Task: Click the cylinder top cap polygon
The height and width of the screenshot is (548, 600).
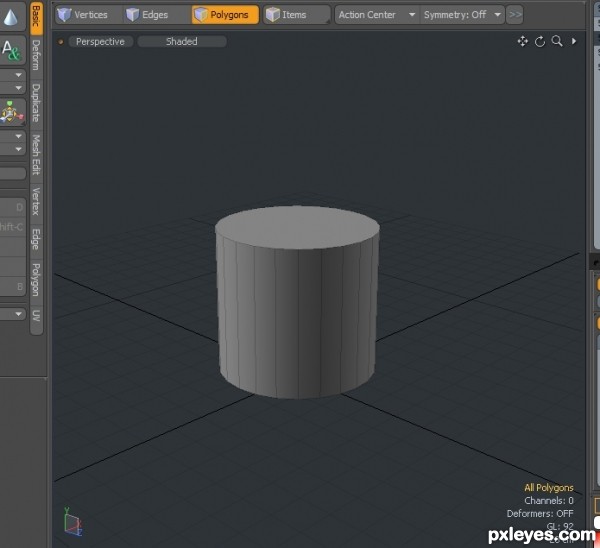Action: 297,227
